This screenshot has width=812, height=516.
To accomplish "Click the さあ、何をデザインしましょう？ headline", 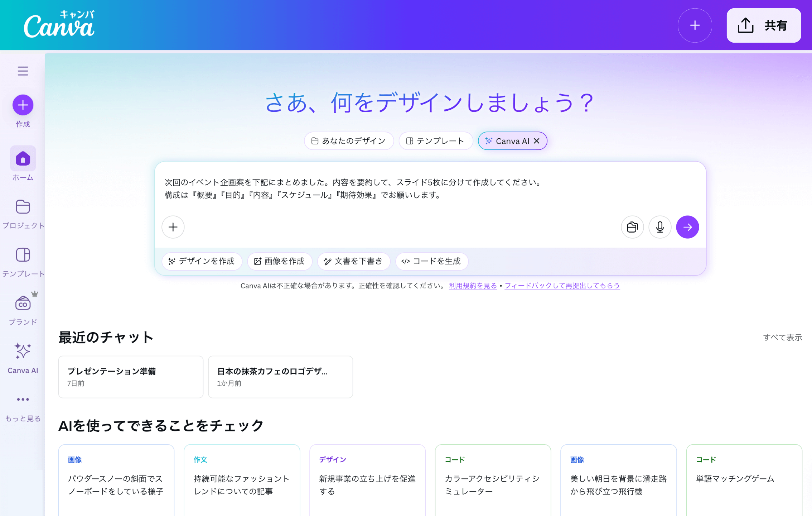I will coord(430,103).
